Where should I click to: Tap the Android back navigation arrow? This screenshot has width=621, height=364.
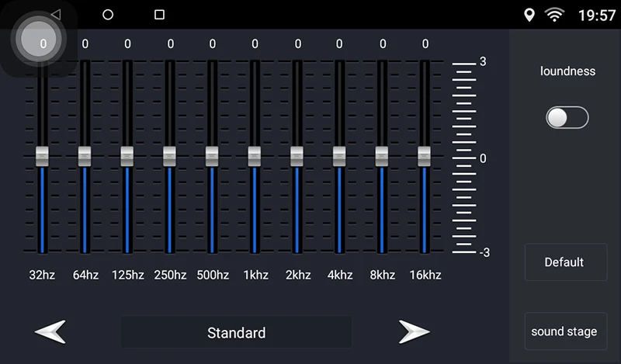click(x=56, y=15)
